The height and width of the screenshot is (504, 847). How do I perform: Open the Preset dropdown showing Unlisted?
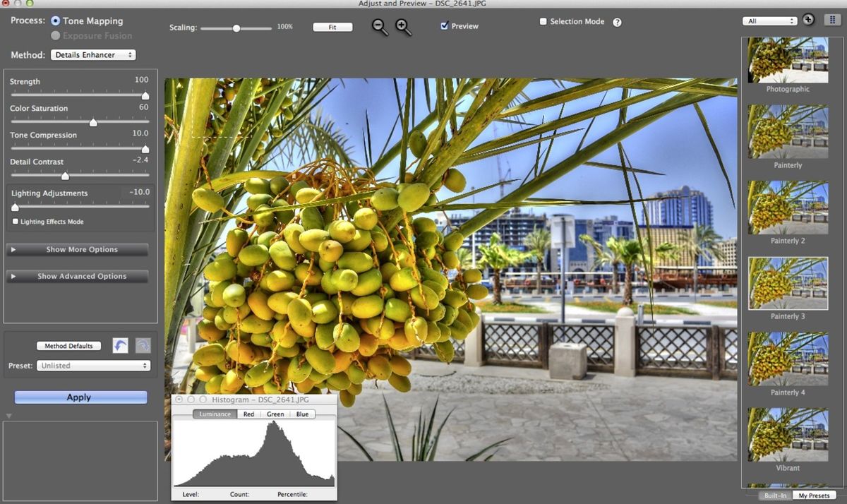(x=94, y=366)
